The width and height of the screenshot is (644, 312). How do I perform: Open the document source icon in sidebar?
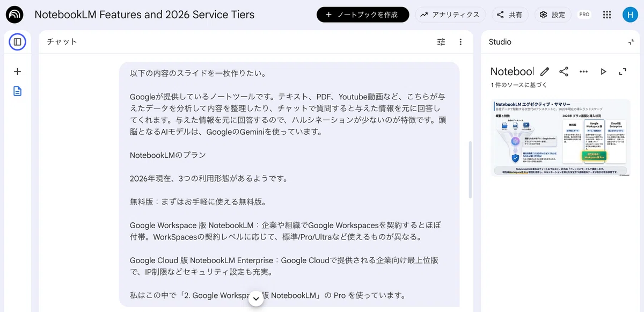(18, 91)
